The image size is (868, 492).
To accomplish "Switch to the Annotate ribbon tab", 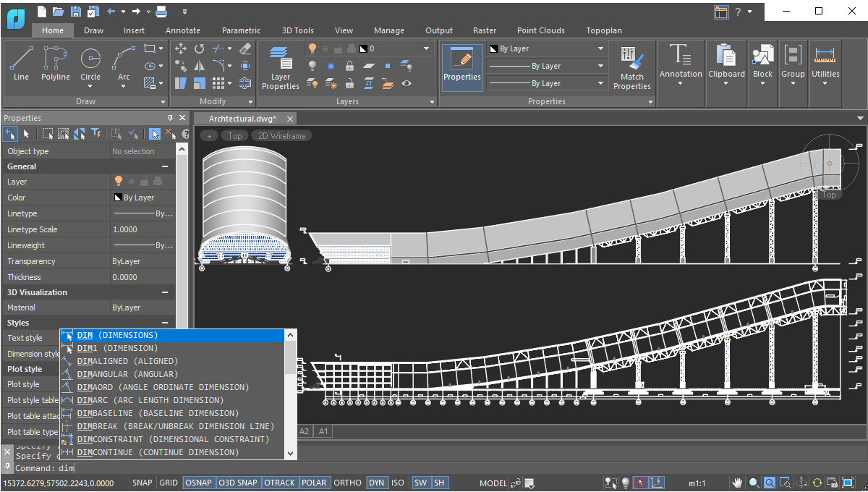I will click(183, 30).
